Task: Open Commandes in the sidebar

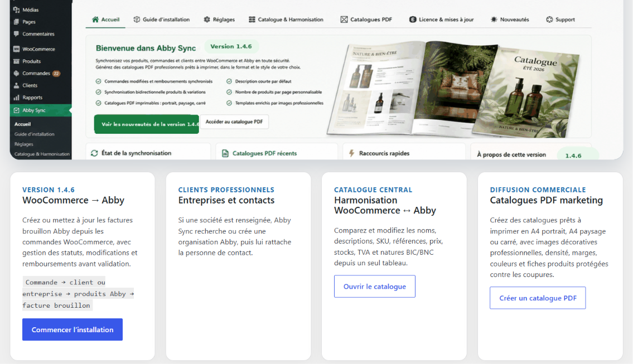Action: 36,74
